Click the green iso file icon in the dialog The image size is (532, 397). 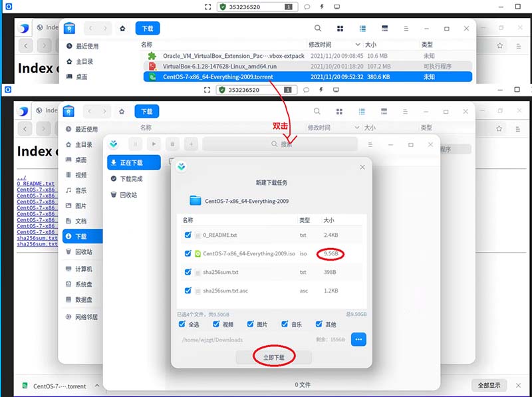point(198,253)
